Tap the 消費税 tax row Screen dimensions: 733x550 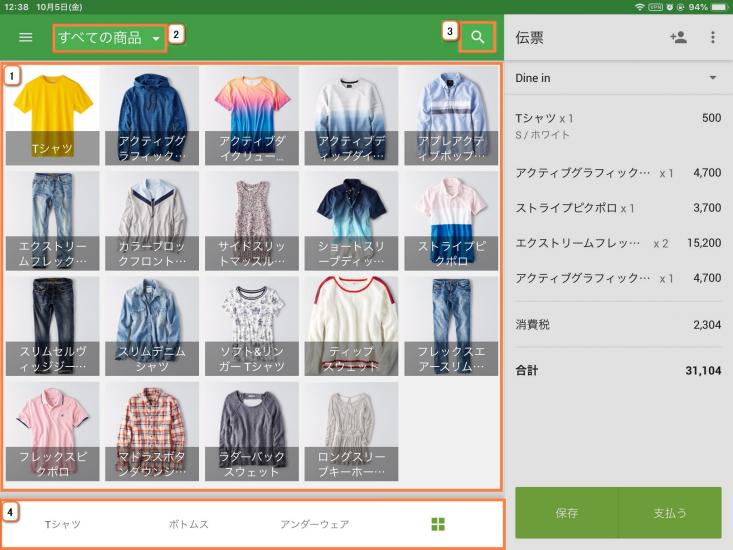[618, 325]
